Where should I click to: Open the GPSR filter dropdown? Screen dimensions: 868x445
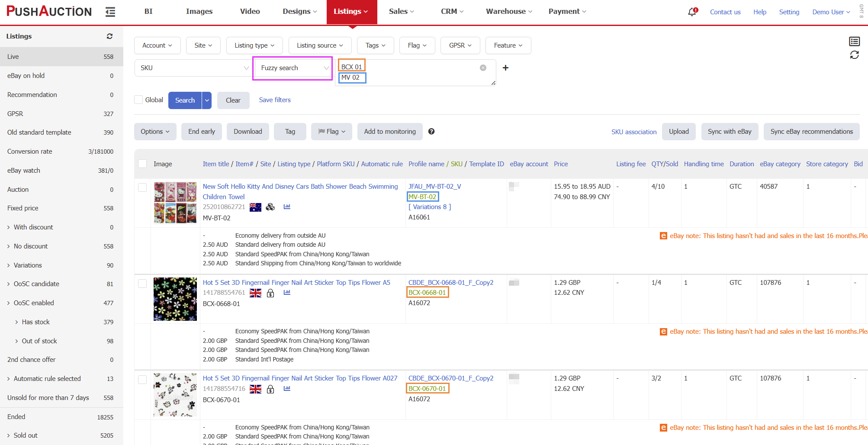(x=460, y=45)
